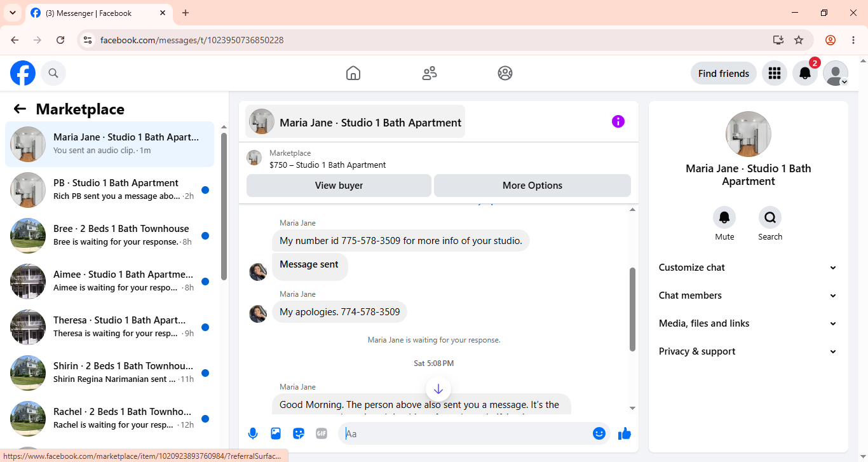The width and height of the screenshot is (868, 462).
Task: Click the title text in the details panel
Action: coord(749,175)
